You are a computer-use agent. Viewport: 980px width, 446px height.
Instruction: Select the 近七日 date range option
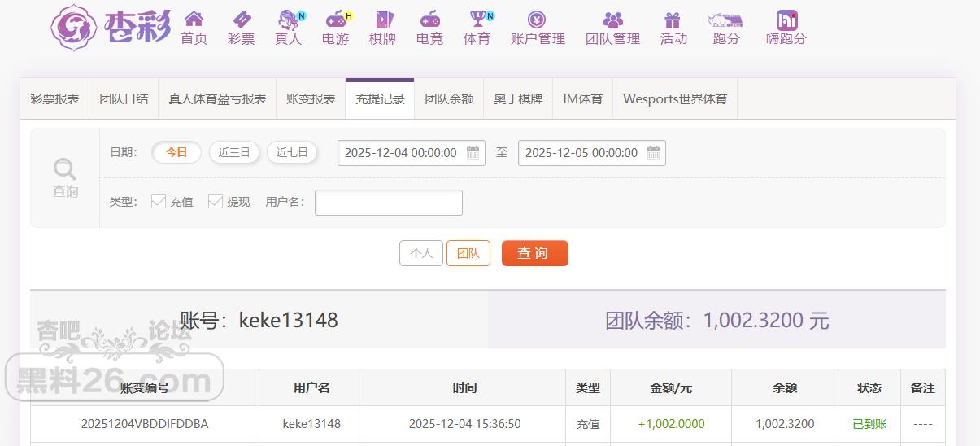tap(292, 152)
